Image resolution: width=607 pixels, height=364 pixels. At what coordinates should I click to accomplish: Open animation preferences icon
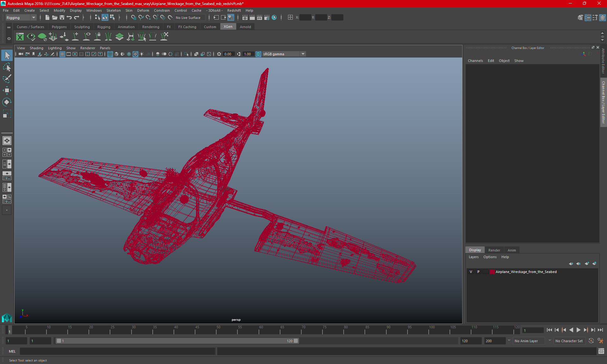click(x=600, y=341)
